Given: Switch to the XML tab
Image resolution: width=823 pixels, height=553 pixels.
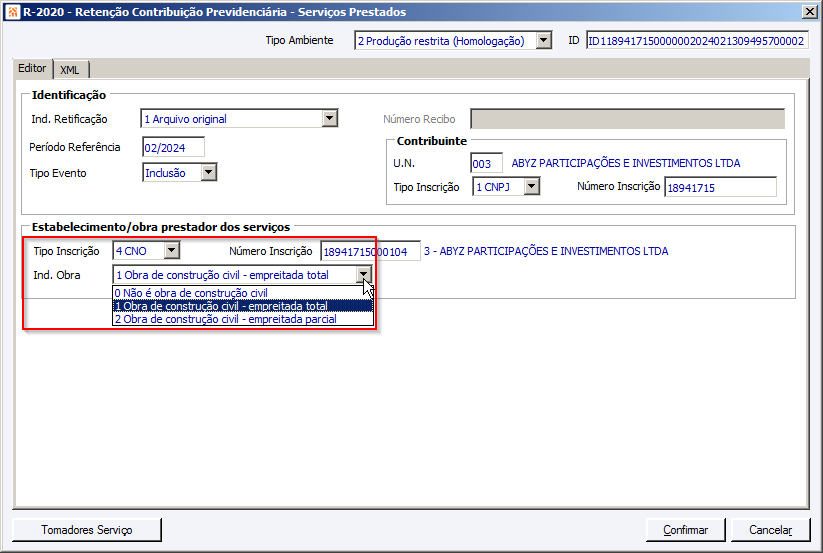Looking at the screenshot, I should point(70,70).
